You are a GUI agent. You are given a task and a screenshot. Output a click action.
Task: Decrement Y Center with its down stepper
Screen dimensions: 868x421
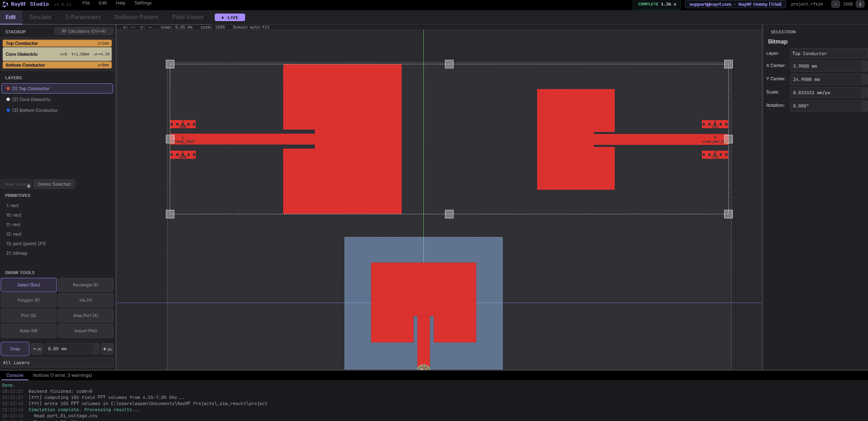pyautogui.click(x=865, y=82)
